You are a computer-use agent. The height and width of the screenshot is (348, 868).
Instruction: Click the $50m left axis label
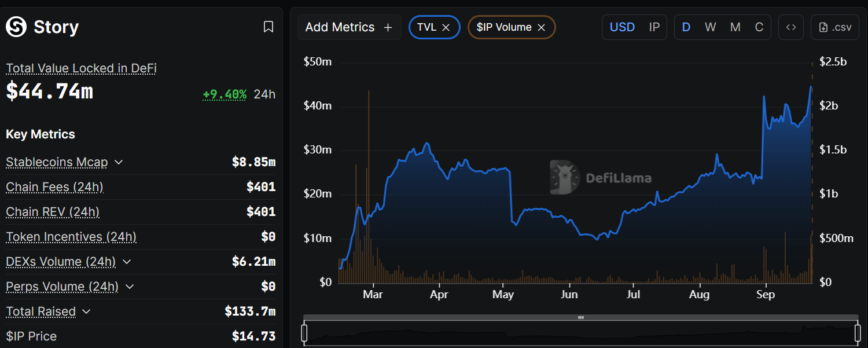pyautogui.click(x=318, y=62)
